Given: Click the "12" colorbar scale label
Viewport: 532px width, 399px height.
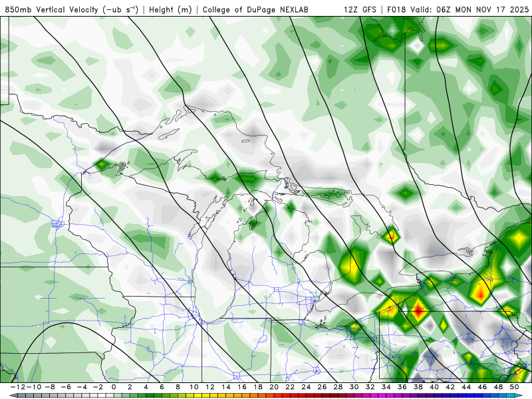Looking at the screenshot, I should point(210,387).
